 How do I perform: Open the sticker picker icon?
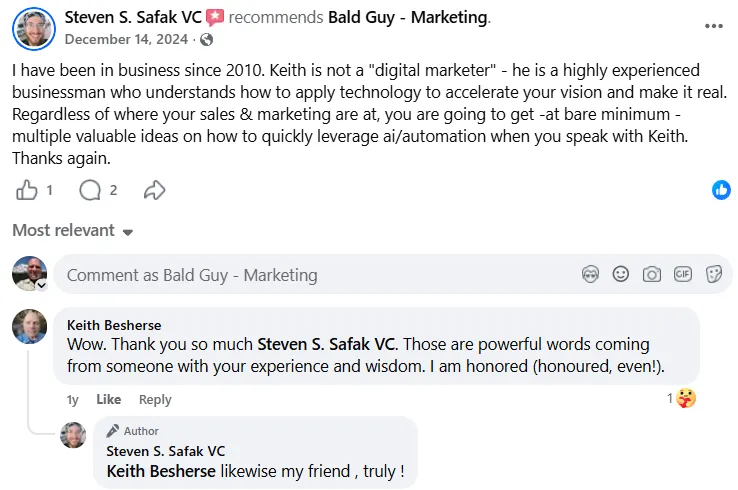pyautogui.click(x=714, y=274)
